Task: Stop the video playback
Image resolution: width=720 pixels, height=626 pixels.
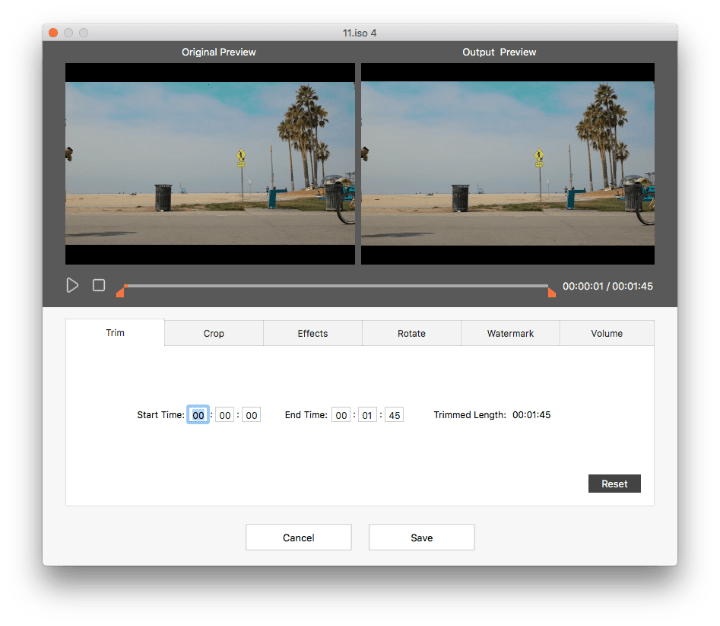Action: [99, 285]
